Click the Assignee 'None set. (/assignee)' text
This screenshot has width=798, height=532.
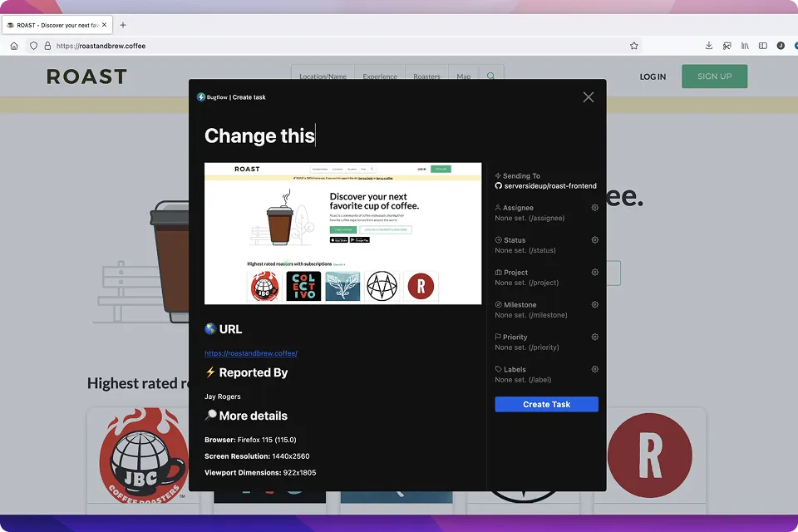coord(530,218)
